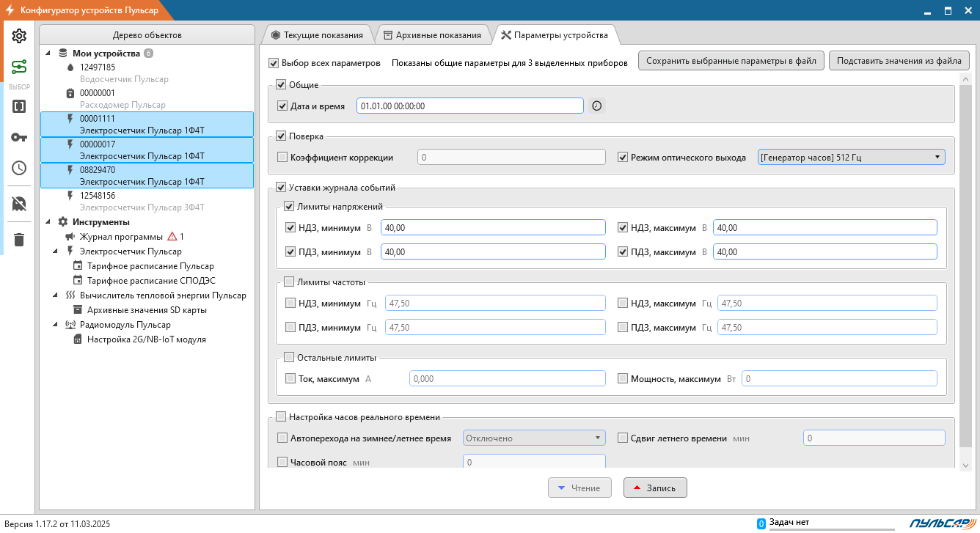Screen dimensions: 980x533
Task: Click the crossed-out device sidebar icon
Action: (x=19, y=204)
